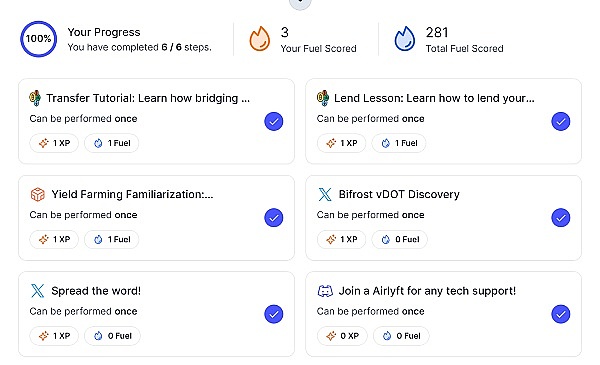Image resolution: width=600 pixels, height=365 pixels.
Task: Open the Yield Farming Familiarization task title
Action: click(132, 194)
